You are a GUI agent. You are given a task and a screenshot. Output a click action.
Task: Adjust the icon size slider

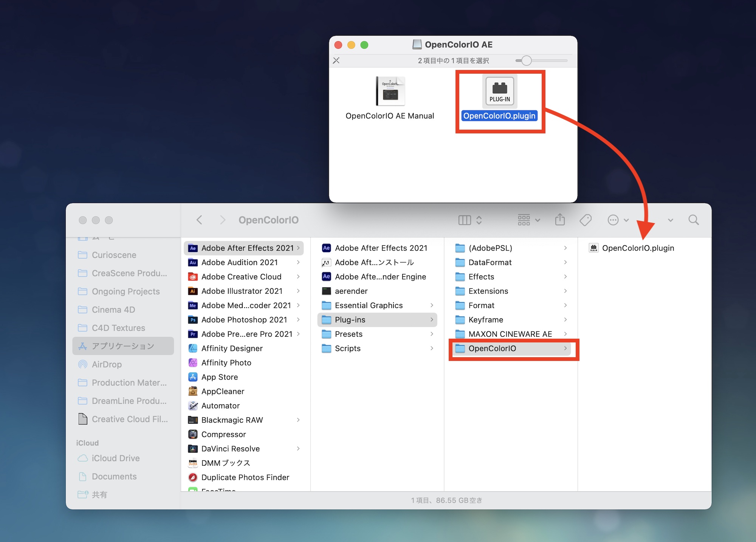[x=526, y=60]
